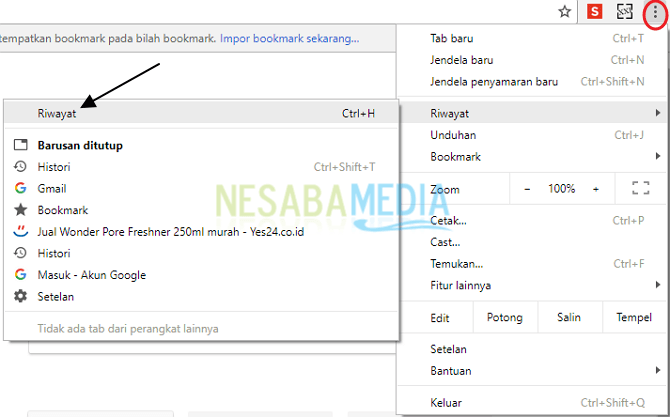
Task: Open the red S extension icon
Action: coord(594,12)
